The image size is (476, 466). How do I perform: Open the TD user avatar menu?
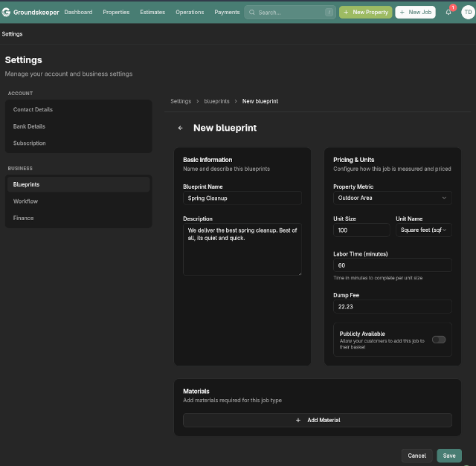coord(467,12)
